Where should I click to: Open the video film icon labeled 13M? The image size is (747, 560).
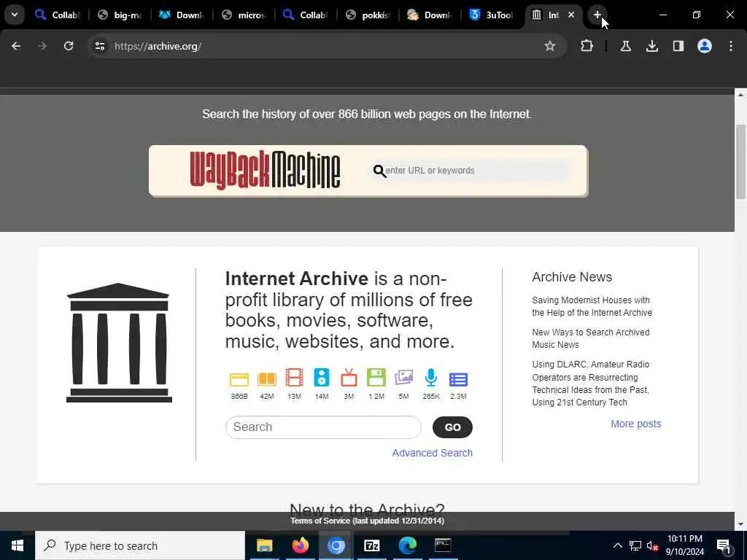295,378
